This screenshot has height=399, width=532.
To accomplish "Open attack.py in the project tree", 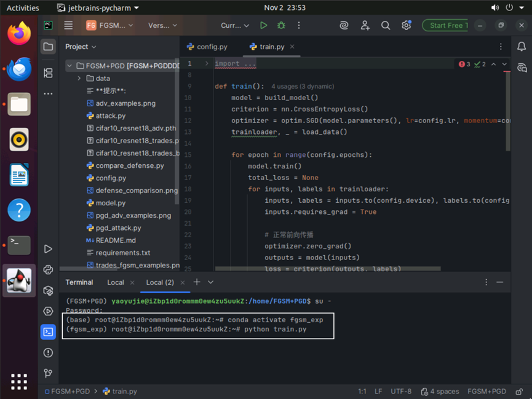I will [111, 116].
